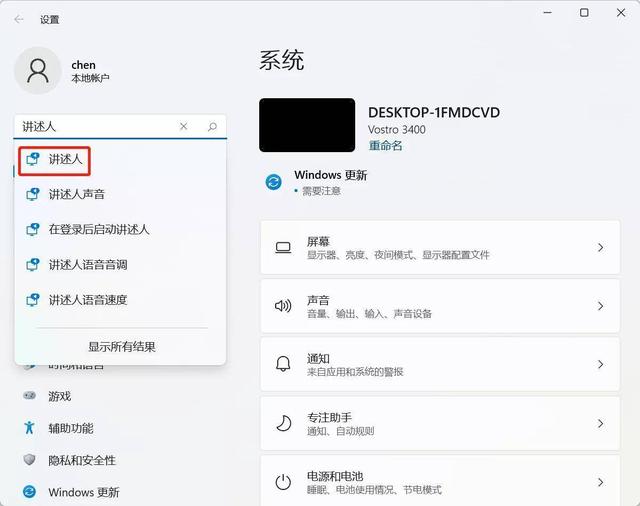Click the Windows 更新 sync icon
Image resolution: width=640 pixels, height=506 pixels.
273,182
